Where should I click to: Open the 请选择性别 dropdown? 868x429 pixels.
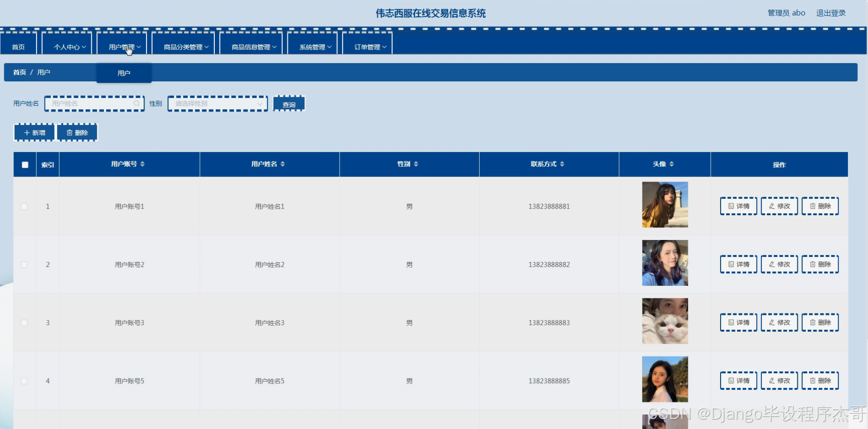pyautogui.click(x=218, y=103)
